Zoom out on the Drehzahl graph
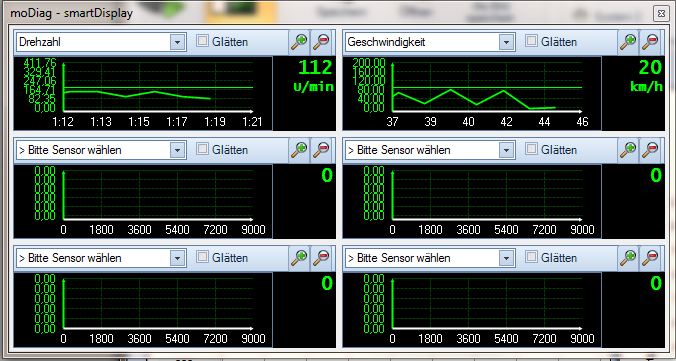This screenshot has height=361, width=676. click(321, 42)
